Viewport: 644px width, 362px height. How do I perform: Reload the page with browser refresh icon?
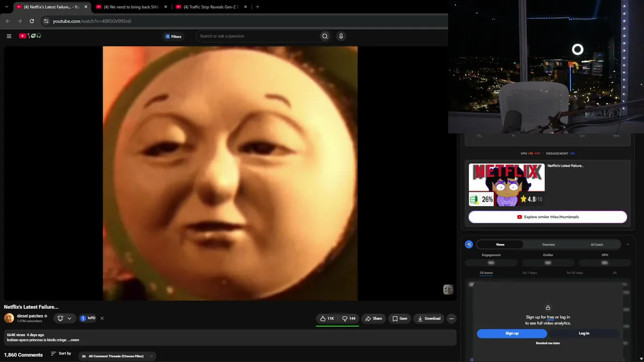coord(32,21)
